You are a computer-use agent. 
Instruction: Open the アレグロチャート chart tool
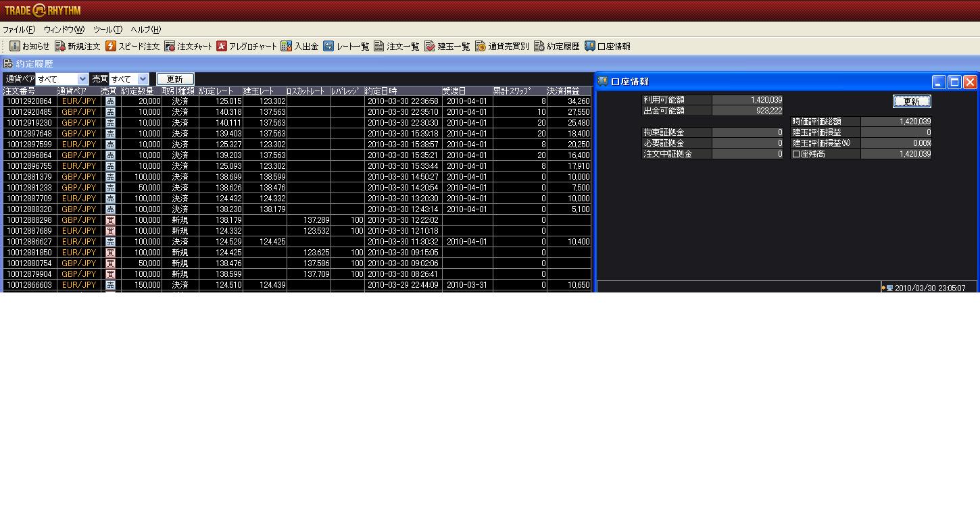[x=246, y=47]
